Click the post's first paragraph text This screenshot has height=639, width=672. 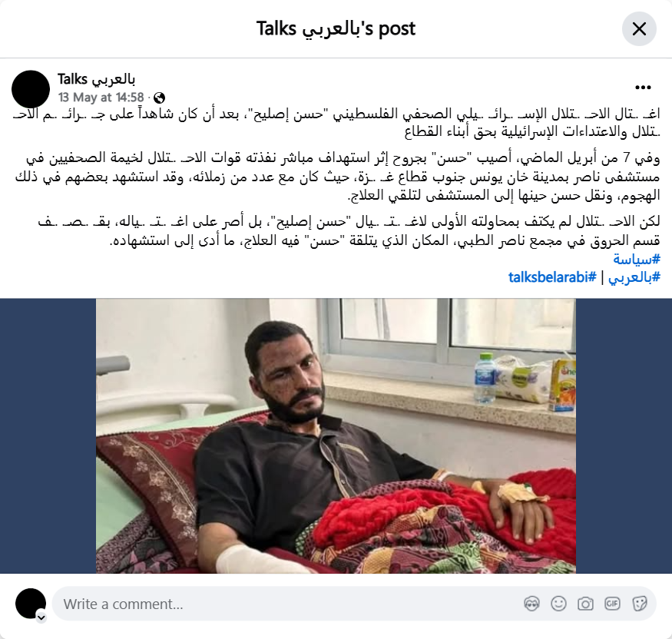tap(336, 123)
